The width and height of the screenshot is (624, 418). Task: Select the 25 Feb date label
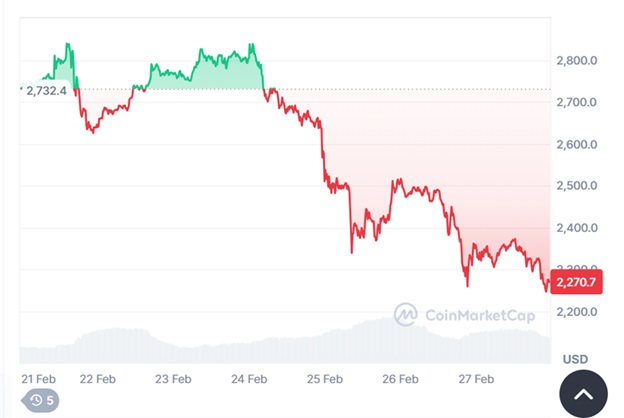[325, 379]
